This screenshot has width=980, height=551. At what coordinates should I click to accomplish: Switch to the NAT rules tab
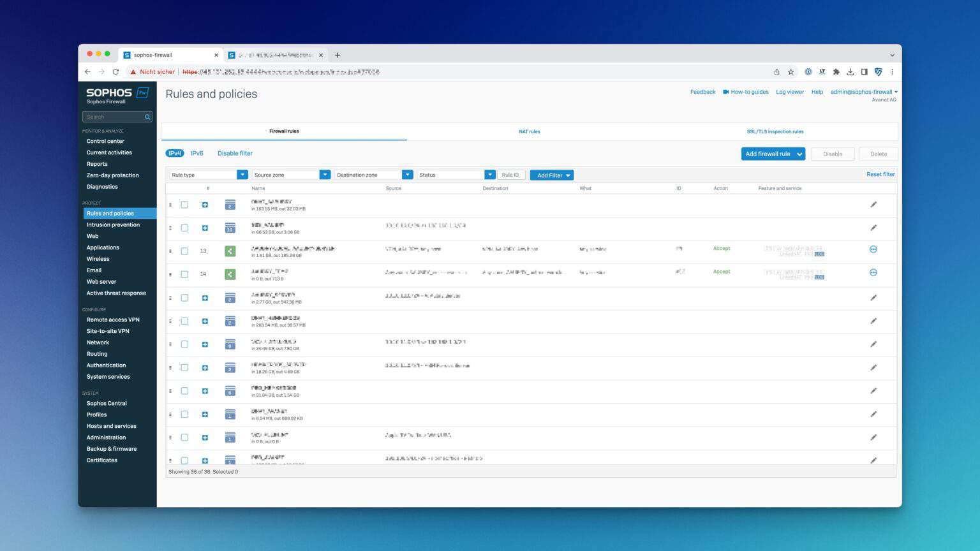pos(530,131)
